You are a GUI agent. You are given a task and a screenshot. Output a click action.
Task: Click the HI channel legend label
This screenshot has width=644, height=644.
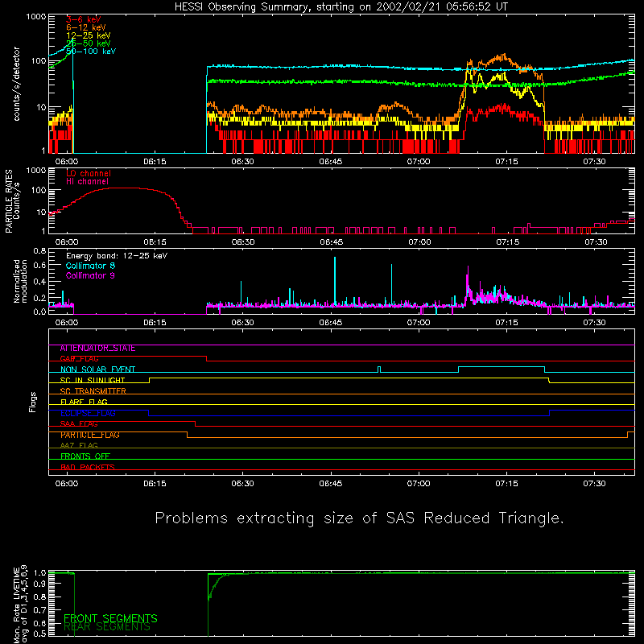87,182
